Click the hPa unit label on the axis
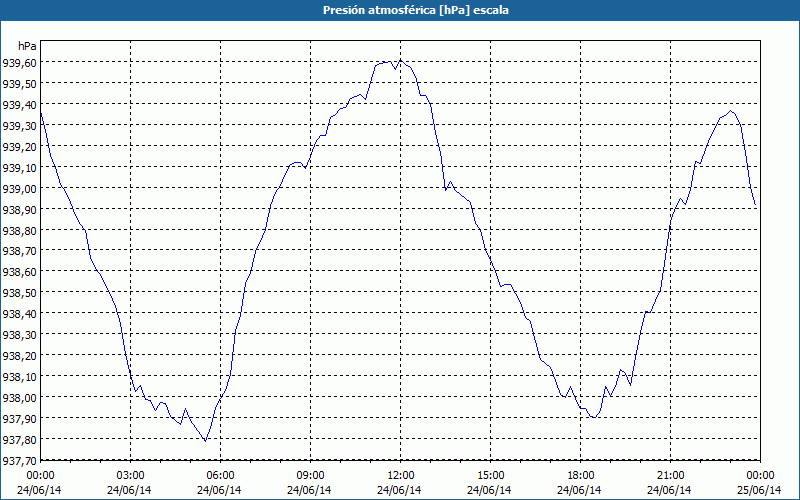This screenshot has height=500, width=800. coord(27,46)
